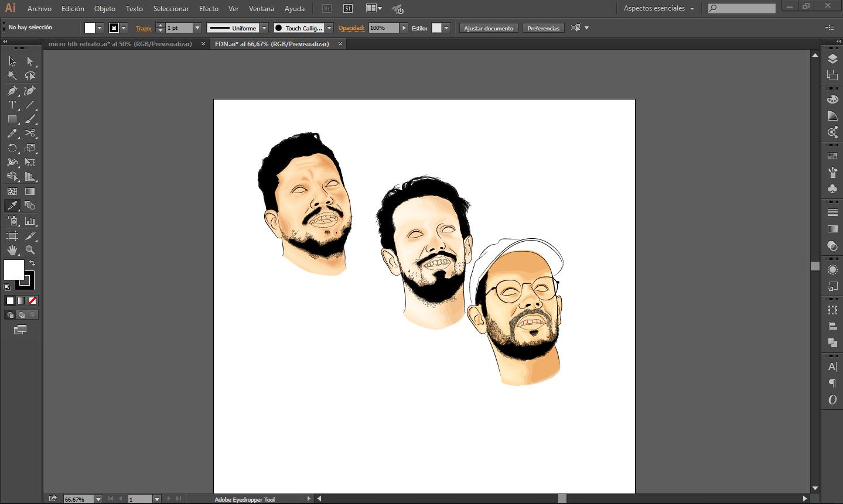This screenshot has width=843, height=504.
Task: Select the Shape Builder tool
Action: point(12,176)
